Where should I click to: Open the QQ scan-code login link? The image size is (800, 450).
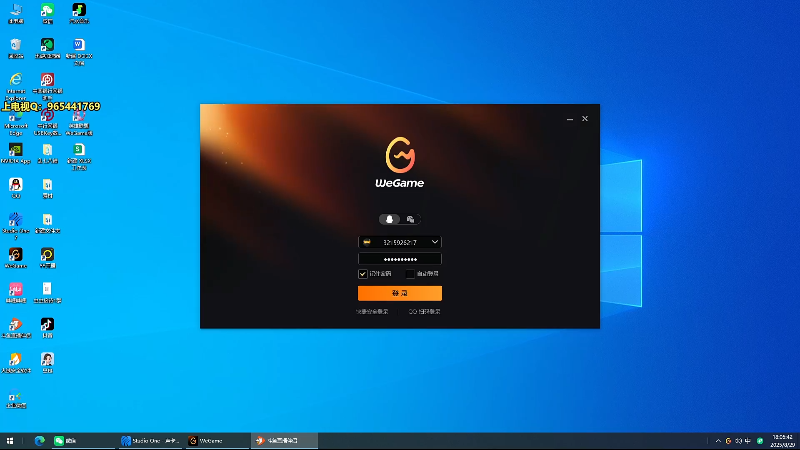(x=424, y=311)
